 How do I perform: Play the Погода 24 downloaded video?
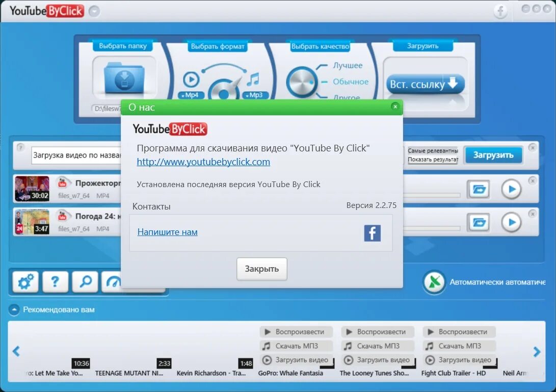(511, 222)
